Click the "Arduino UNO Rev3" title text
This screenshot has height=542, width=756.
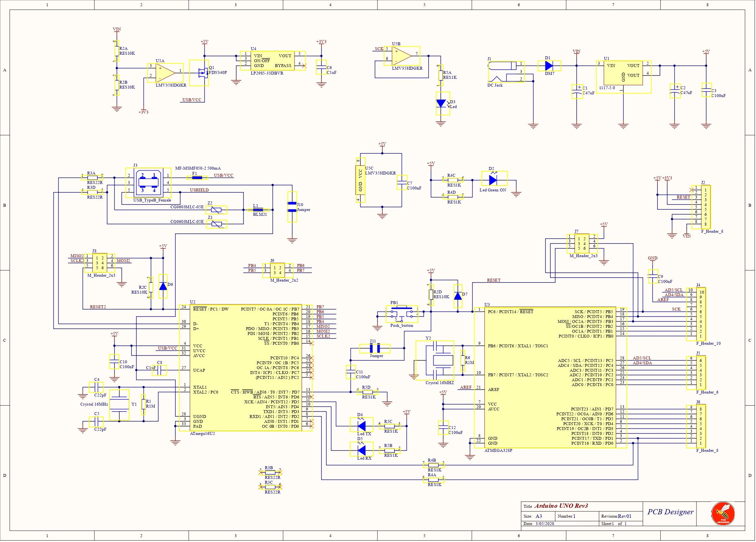pos(561,506)
